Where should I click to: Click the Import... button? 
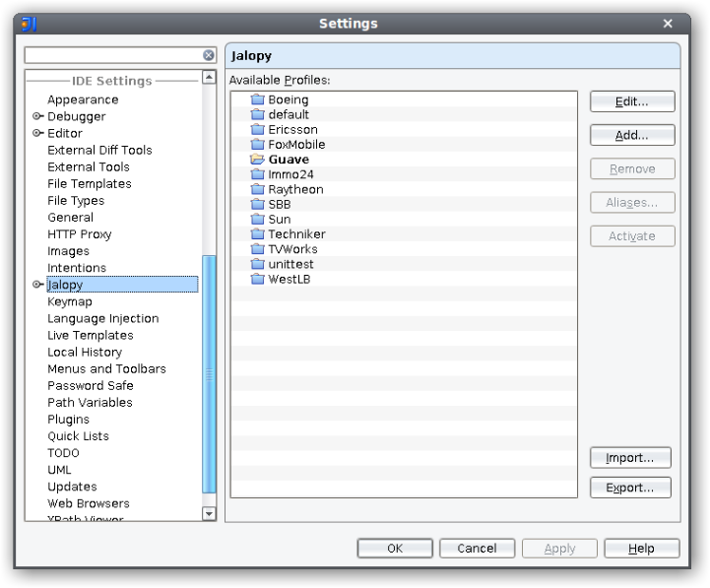coord(630,458)
